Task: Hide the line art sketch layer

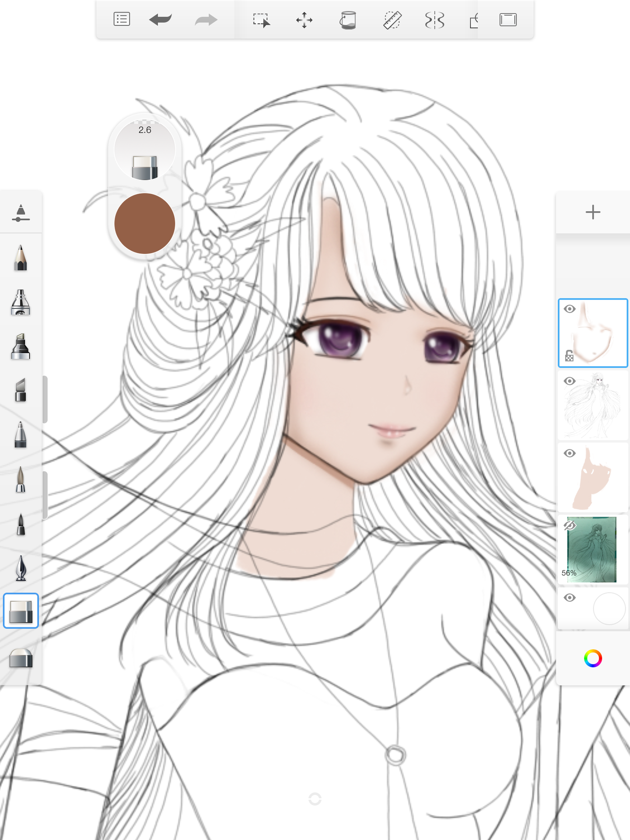Action: coord(569,381)
